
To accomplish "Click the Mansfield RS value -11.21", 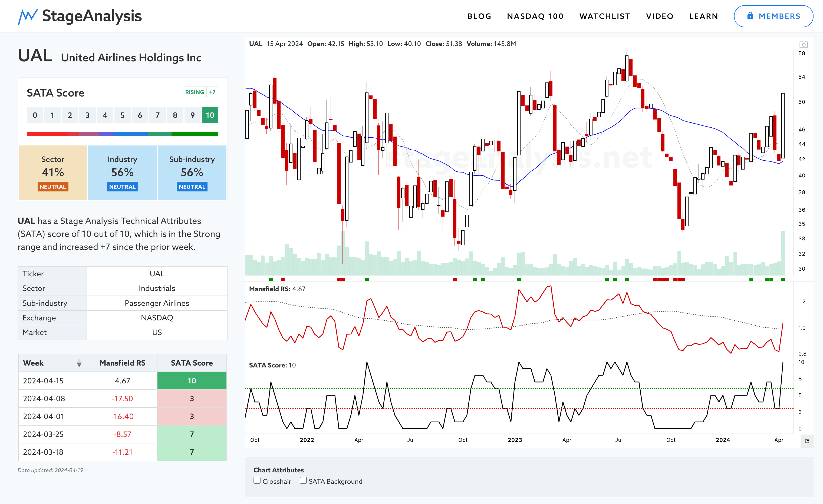I will (x=122, y=452).
